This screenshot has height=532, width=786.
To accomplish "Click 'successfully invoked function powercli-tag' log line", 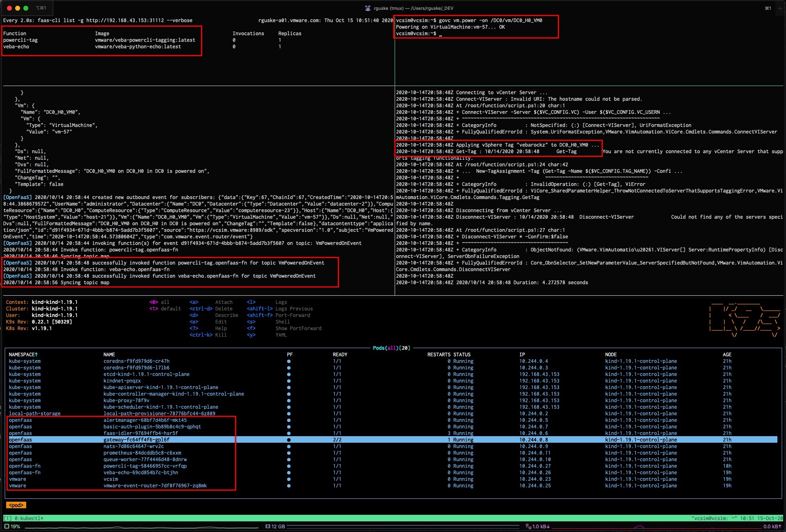I will click(164, 263).
